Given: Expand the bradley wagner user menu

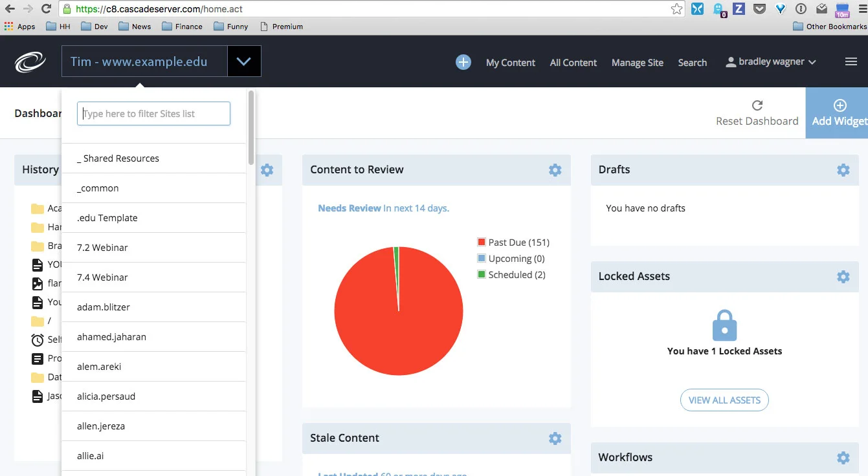Looking at the screenshot, I should pos(771,62).
